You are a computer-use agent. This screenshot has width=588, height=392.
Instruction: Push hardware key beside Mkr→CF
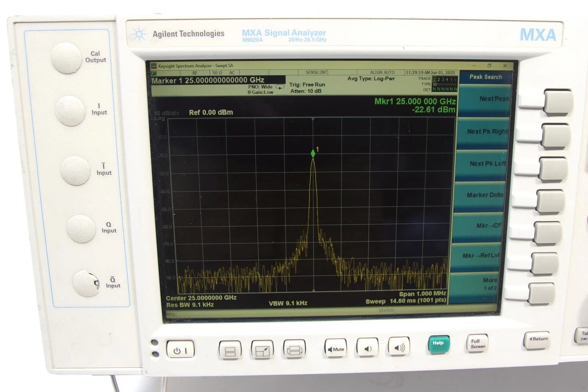pos(548,233)
